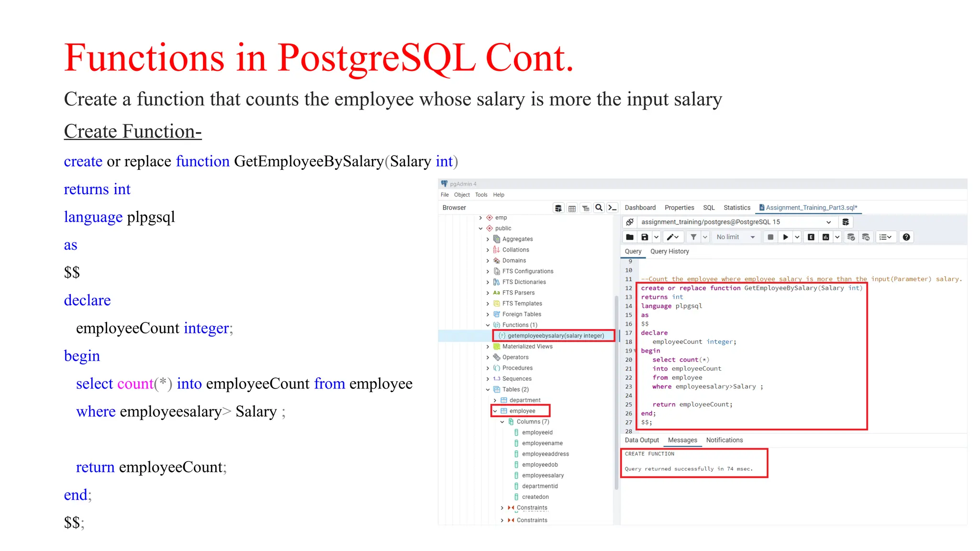This screenshot has width=980, height=551.
Task: Collapse the Functions (1) node
Action: [488, 325]
